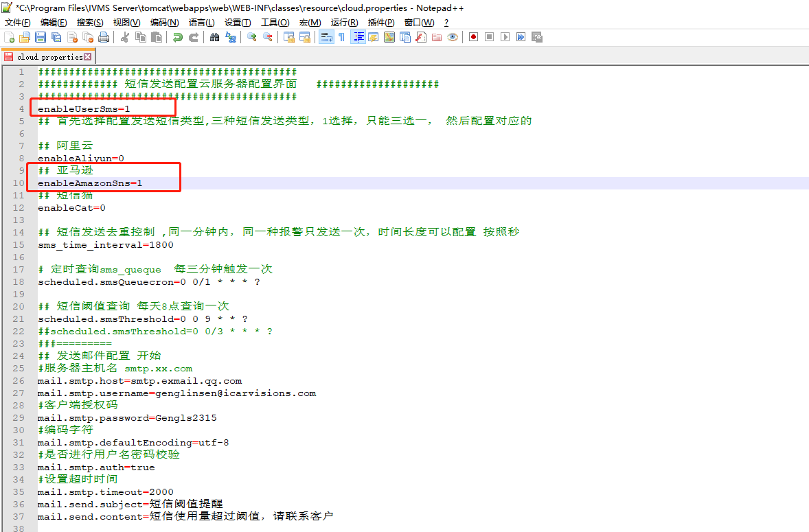Viewport: 809px width, 532px height.
Task: Click the Play recorded macro icon
Action: click(x=505, y=37)
